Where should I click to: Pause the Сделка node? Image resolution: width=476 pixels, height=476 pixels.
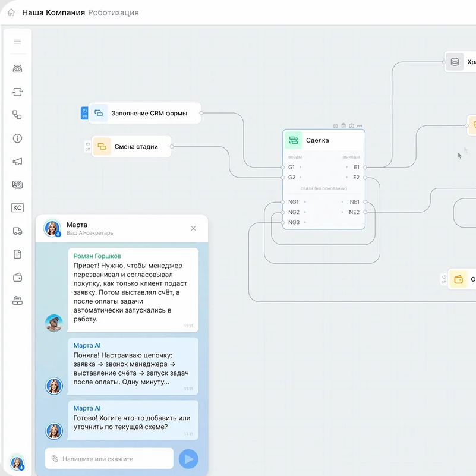coord(335,126)
